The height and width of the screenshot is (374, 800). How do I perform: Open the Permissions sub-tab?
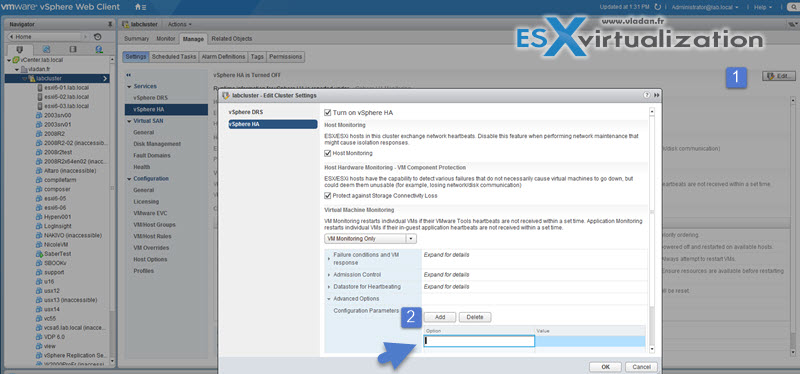pos(286,57)
